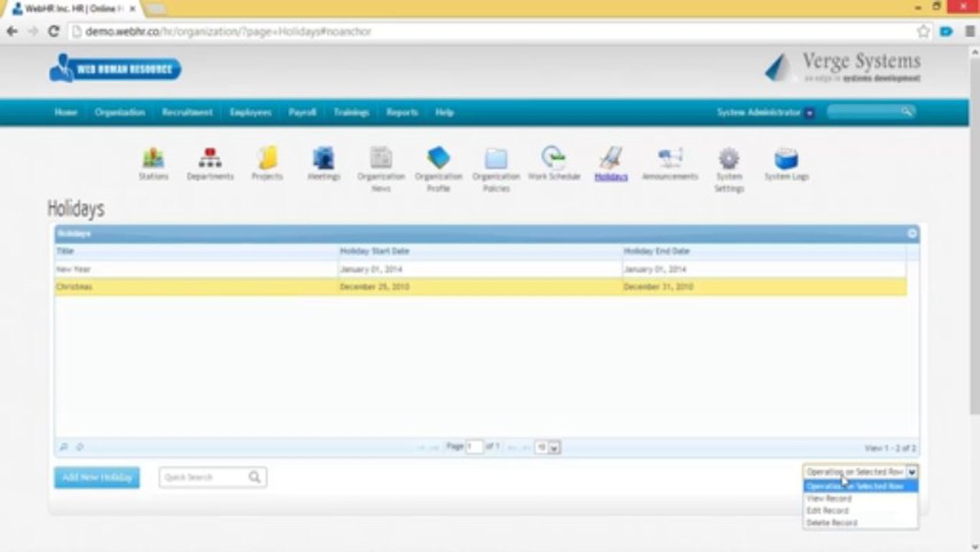980x552 pixels.
Task: Open the Recruitment menu
Action: [187, 112]
